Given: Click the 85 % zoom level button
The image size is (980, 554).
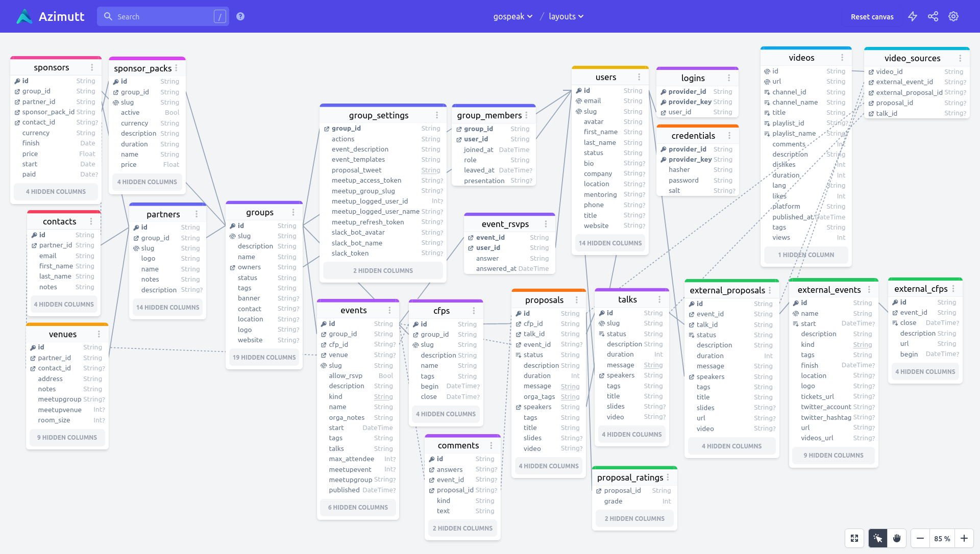Looking at the screenshot, I should pyautogui.click(x=942, y=538).
